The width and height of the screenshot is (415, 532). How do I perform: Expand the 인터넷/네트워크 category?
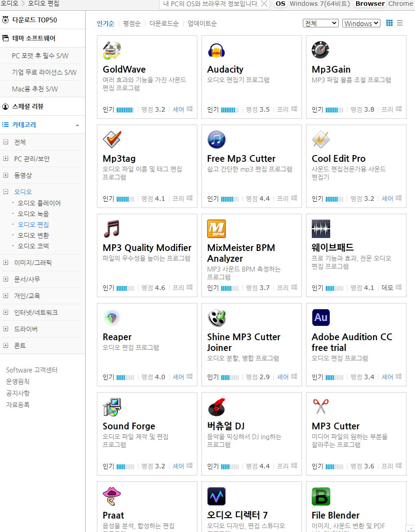tap(5, 312)
